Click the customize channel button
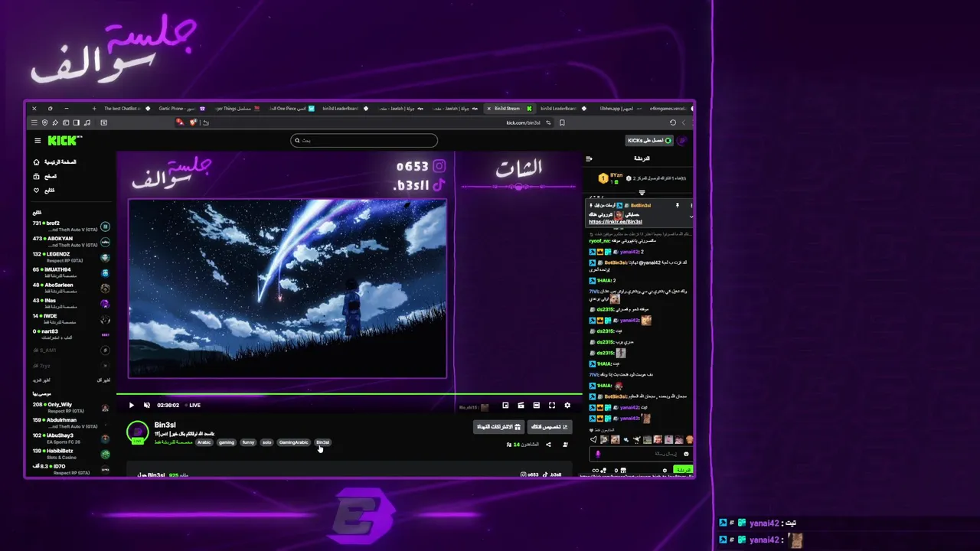Viewport: 980px width, 551px height. pos(549,426)
